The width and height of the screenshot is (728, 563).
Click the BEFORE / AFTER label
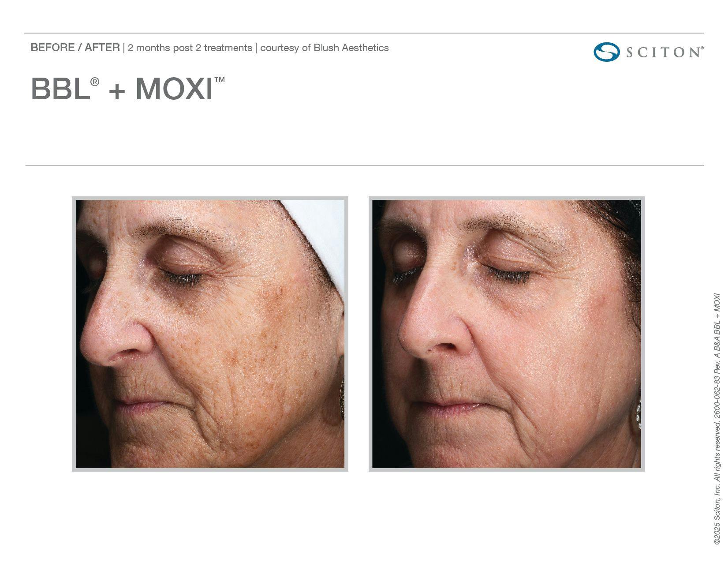pos(75,48)
